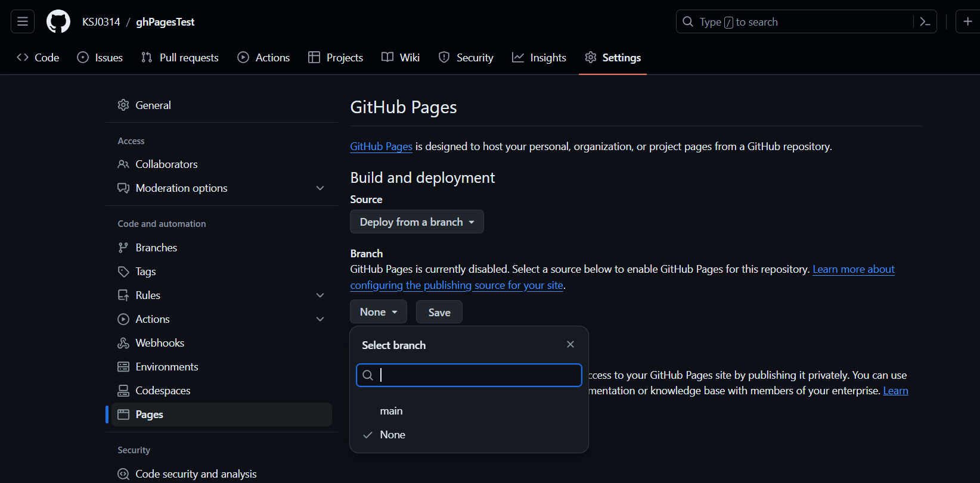Open the None branch dropdown button
The width and height of the screenshot is (980, 483).
[379, 312]
